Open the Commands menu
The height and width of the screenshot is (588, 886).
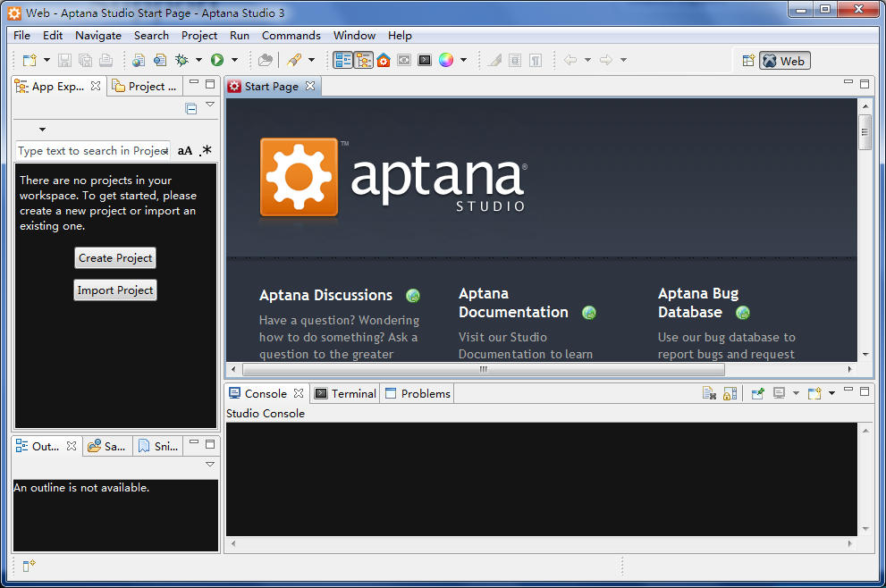(291, 36)
